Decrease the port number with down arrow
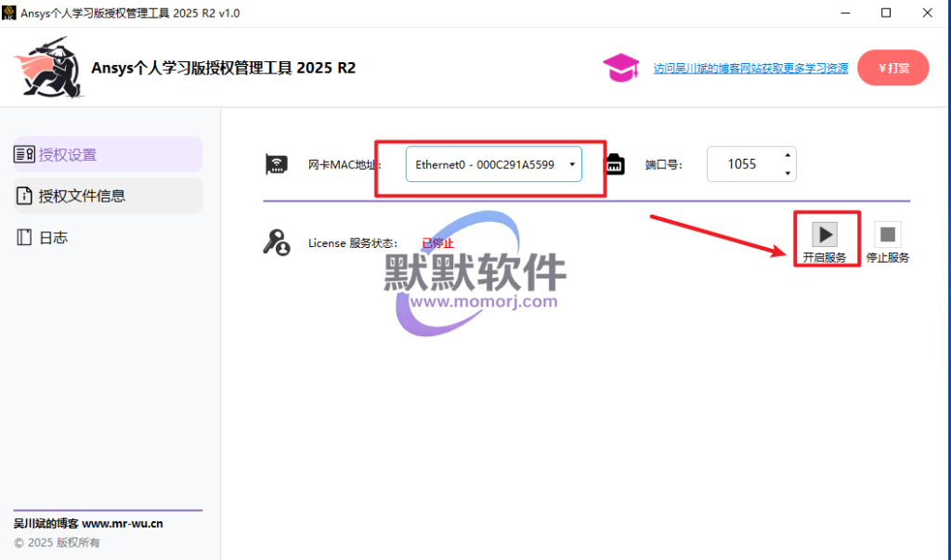Viewport: 951px width, 560px height. point(788,174)
